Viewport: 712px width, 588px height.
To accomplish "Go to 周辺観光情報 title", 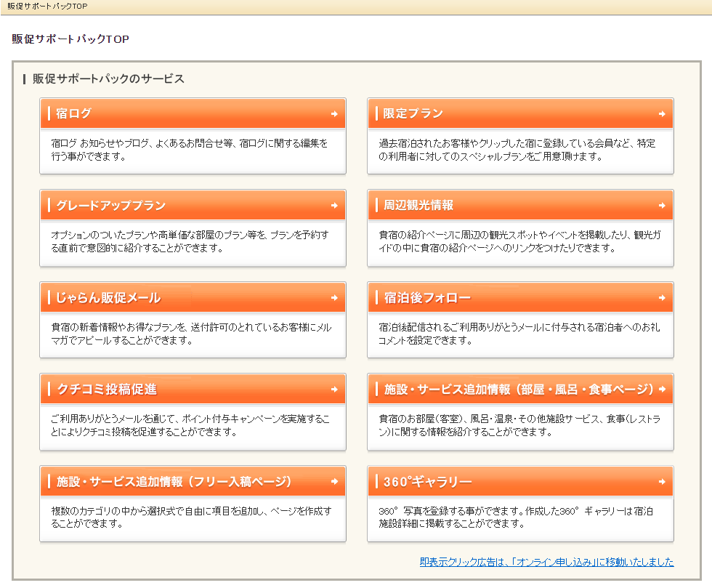I will [x=418, y=206].
